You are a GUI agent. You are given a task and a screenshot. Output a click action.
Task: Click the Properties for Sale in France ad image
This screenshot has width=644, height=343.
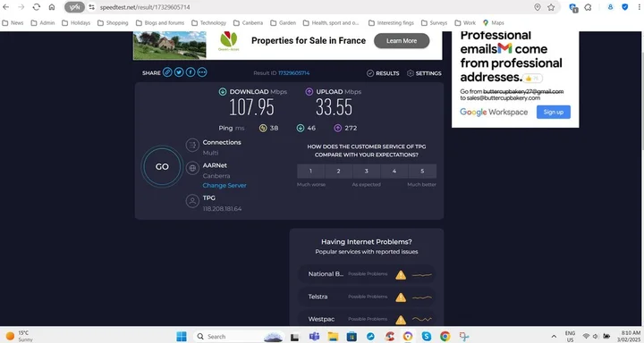pyautogui.click(x=170, y=45)
